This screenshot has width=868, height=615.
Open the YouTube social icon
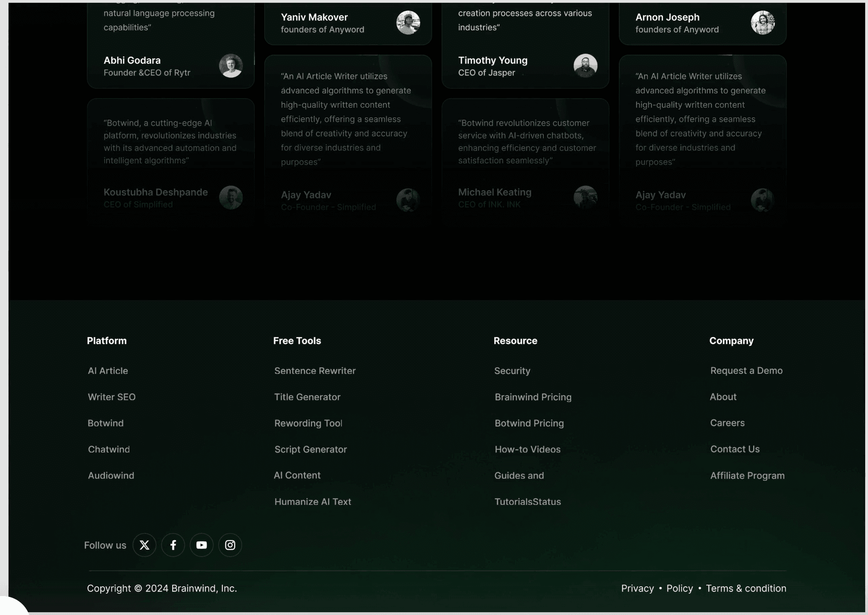[202, 545]
